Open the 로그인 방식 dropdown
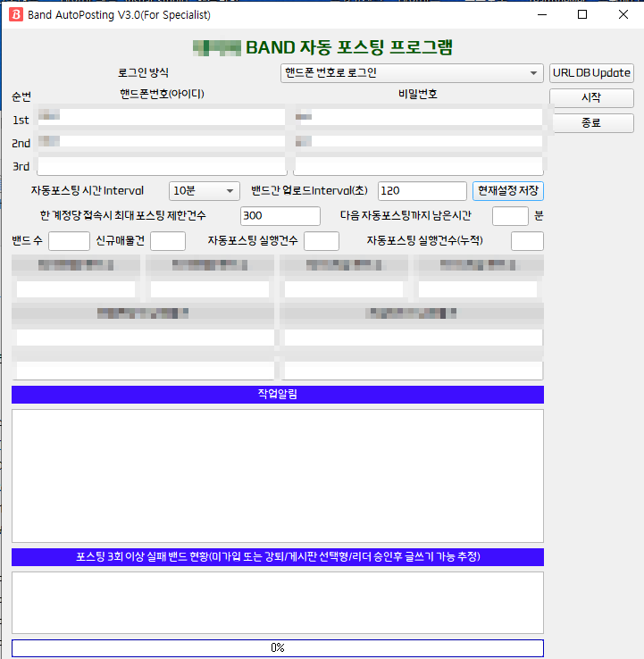The width and height of the screenshot is (644, 659). tap(412, 73)
